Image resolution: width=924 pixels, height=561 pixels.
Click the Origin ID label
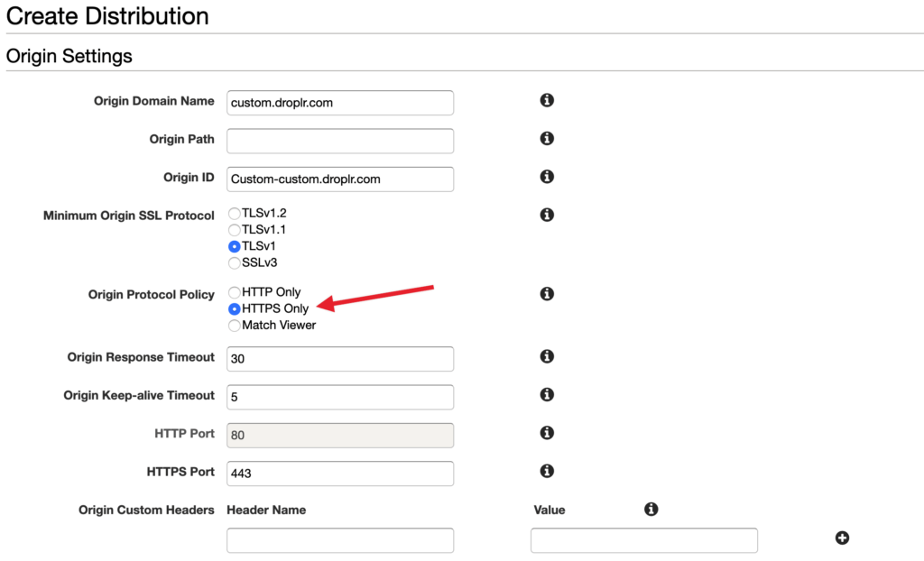pos(189,178)
